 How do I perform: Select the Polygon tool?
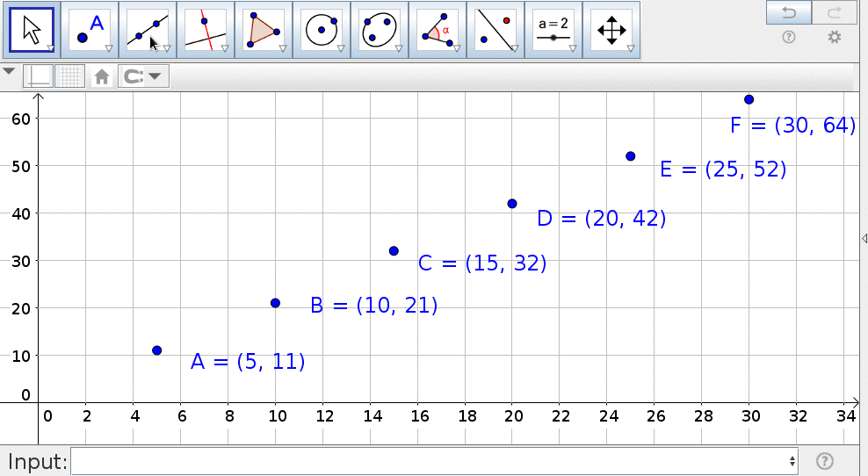pos(264,29)
